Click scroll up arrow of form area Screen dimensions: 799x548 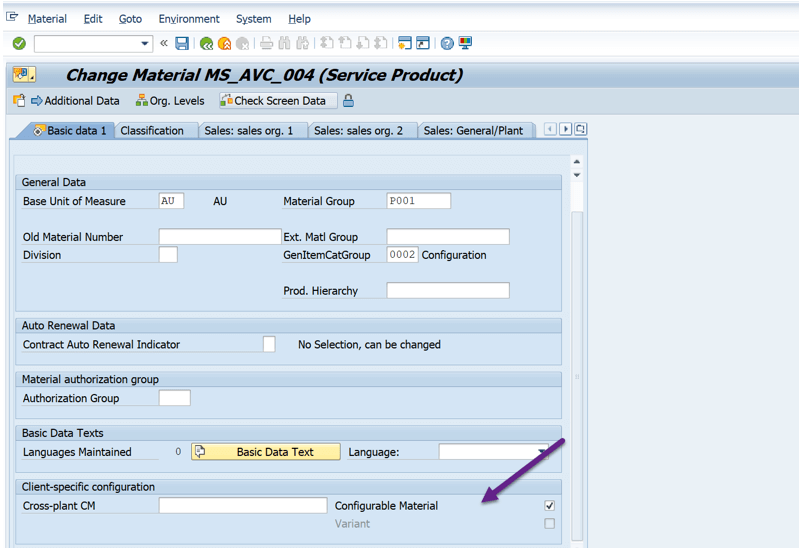[x=577, y=162]
